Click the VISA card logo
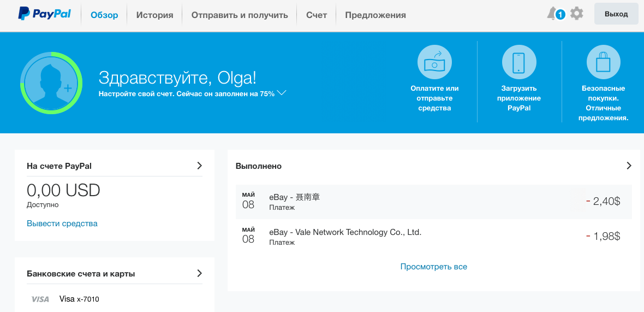The height and width of the screenshot is (312, 644). click(40, 299)
